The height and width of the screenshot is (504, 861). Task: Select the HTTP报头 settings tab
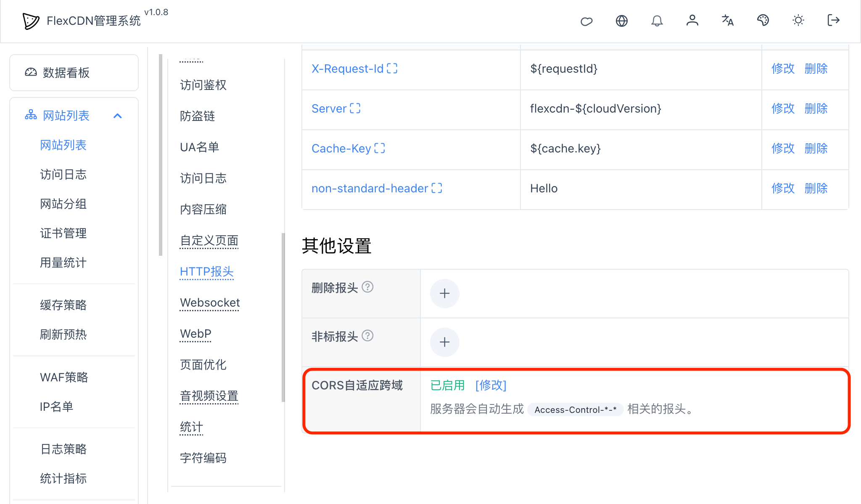coord(206,272)
